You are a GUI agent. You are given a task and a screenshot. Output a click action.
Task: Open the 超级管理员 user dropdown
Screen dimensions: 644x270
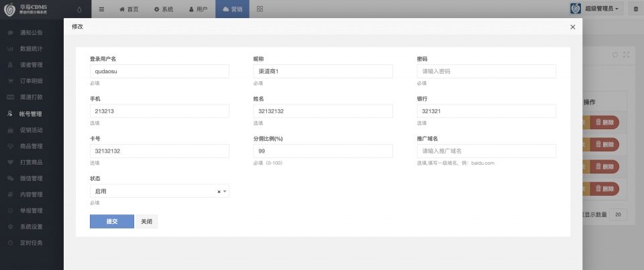click(596, 9)
